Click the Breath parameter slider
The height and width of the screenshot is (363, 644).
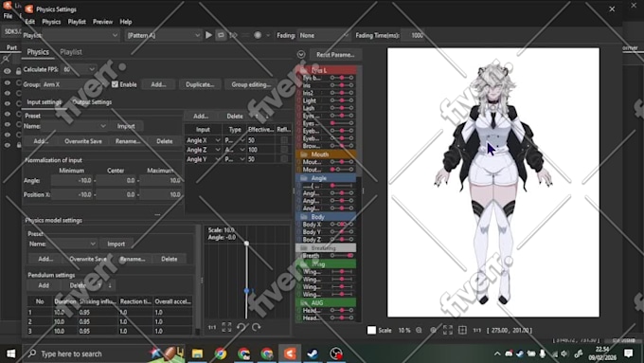(x=342, y=256)
